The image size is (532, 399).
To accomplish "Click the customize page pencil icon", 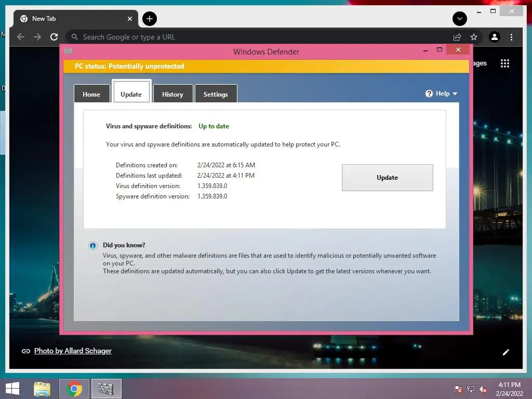I will (x=506, y=352).
